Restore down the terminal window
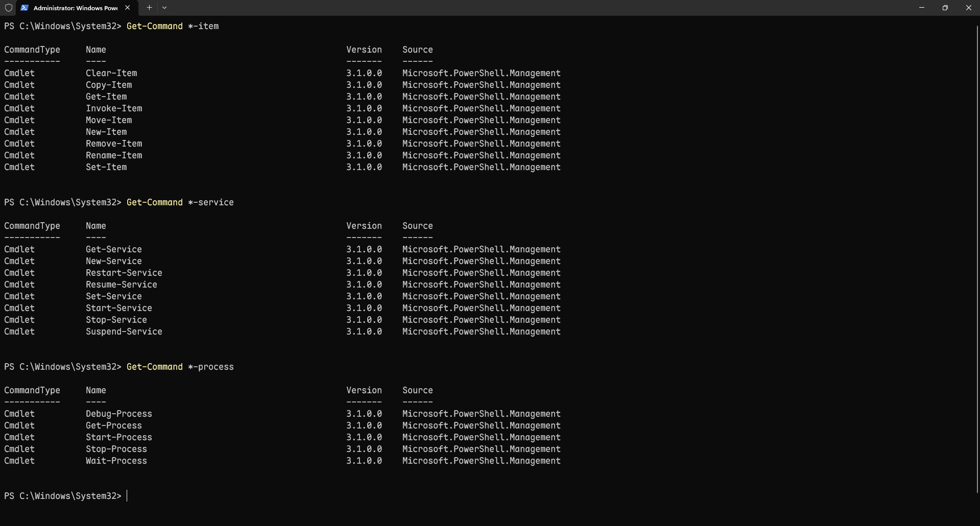 (945, 8)
